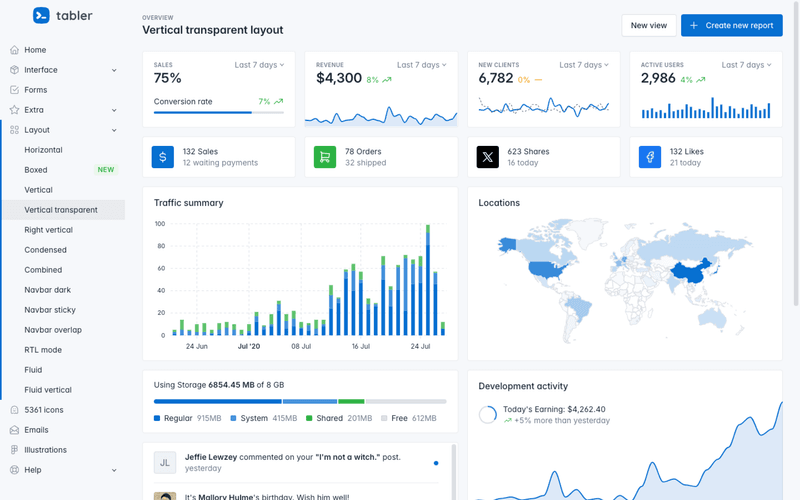
Task: Open Navbar sticky layout item
Action: click(64, 310)
